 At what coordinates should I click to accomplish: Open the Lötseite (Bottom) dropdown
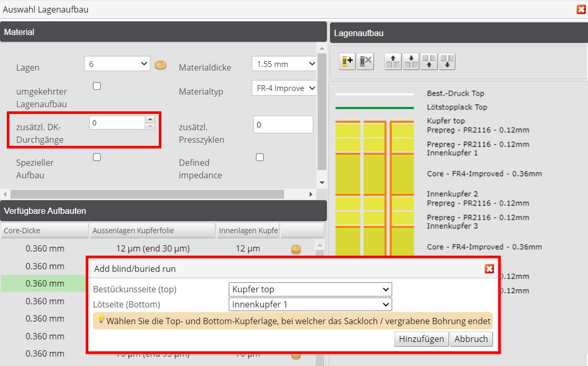point(310,304)
